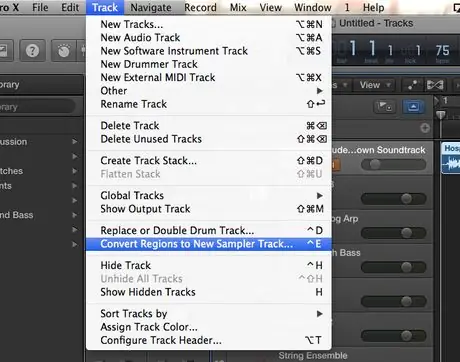Screen dimensions: 460x362
Task: Adjust volume slider on Bass track
Action: [x=393, y=267]
